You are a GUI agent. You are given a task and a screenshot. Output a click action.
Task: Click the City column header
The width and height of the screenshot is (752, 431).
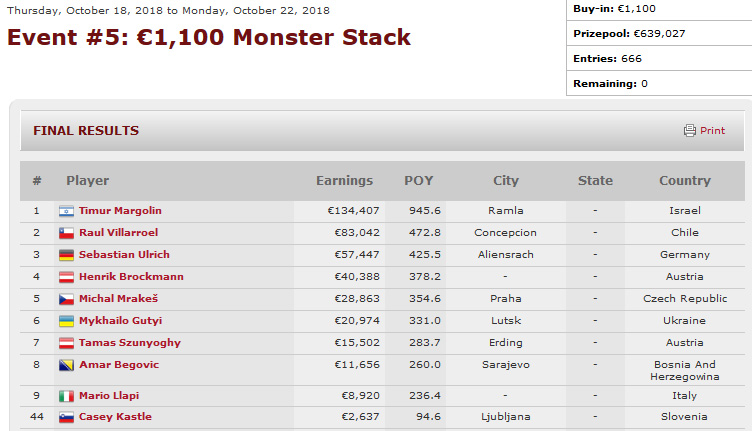pos(506,181)
